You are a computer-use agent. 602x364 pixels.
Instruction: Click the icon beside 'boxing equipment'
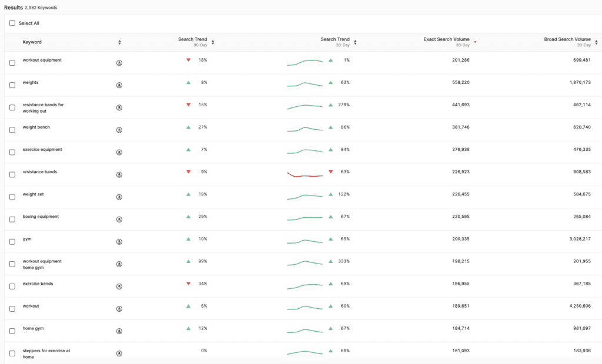pos(119,219)
